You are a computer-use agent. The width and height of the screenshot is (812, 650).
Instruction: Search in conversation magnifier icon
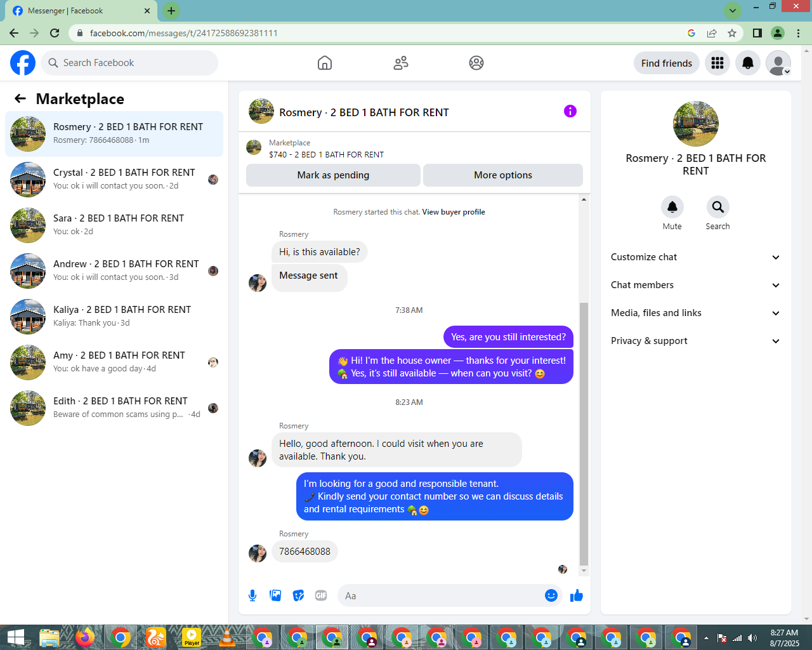pyautogui.click(x=718, y=207)
